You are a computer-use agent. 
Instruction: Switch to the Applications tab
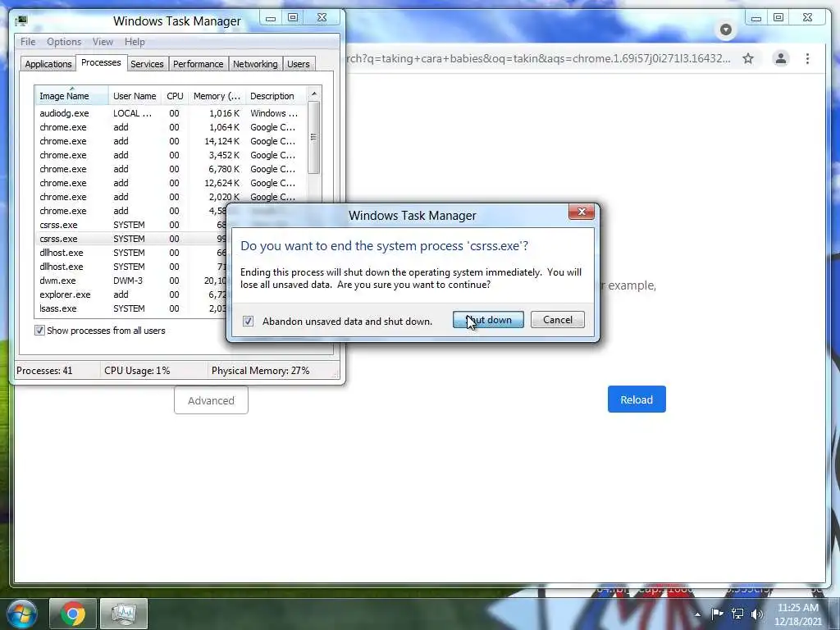48,64
